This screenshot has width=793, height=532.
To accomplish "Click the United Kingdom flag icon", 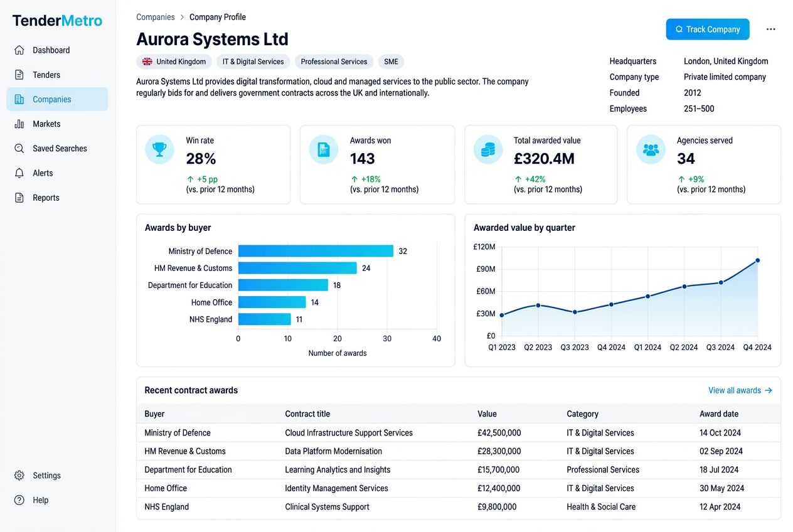I will (147, 61).
